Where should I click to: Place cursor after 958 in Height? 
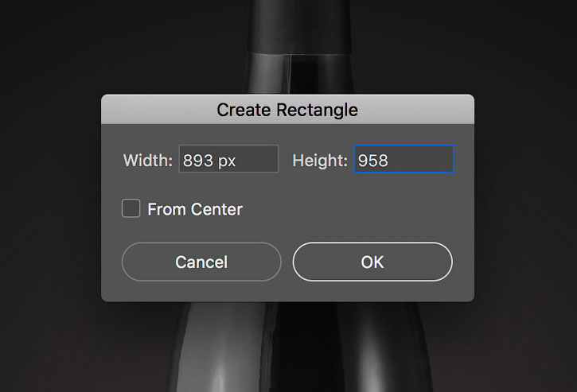[389, 161]
